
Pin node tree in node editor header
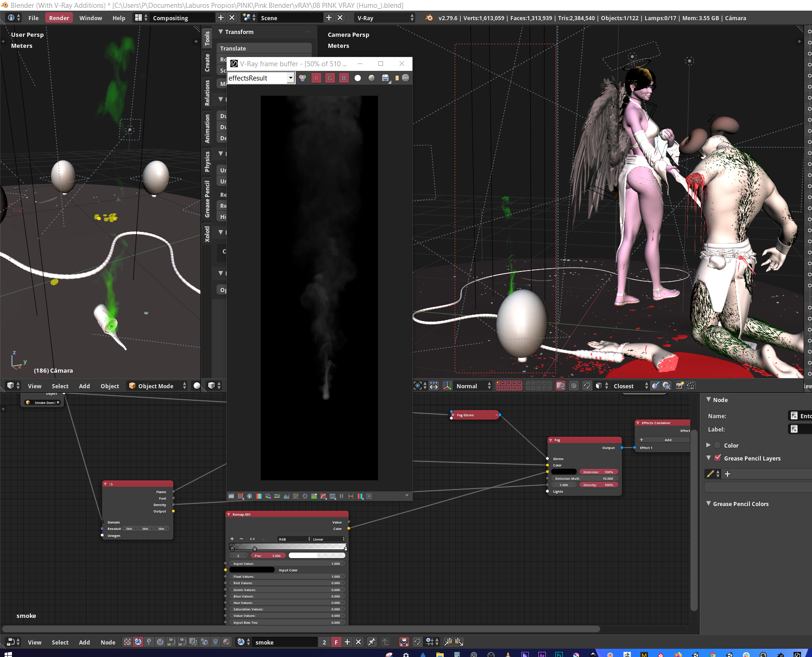point(372,642)
